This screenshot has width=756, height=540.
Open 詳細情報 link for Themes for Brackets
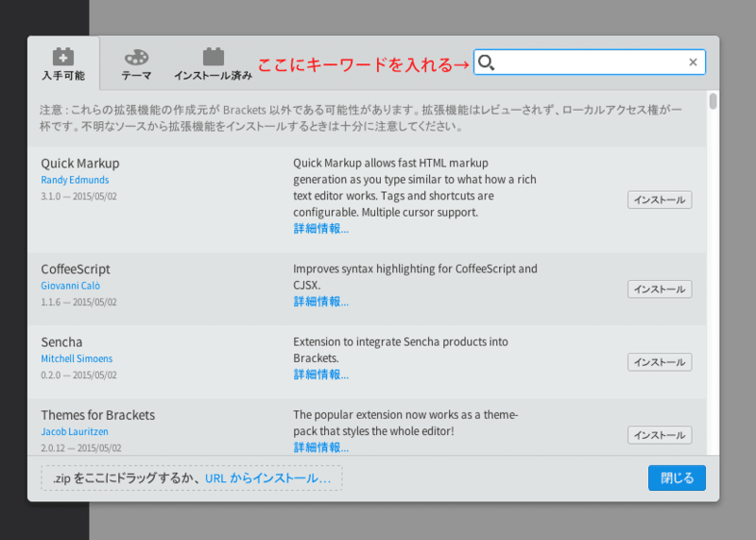coord(320,447)
